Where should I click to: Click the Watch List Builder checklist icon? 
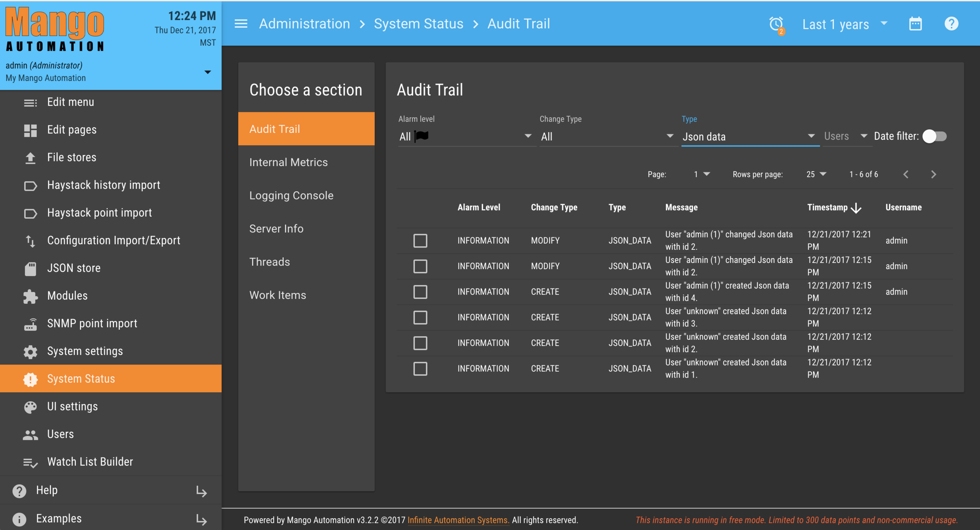[30, 463]
